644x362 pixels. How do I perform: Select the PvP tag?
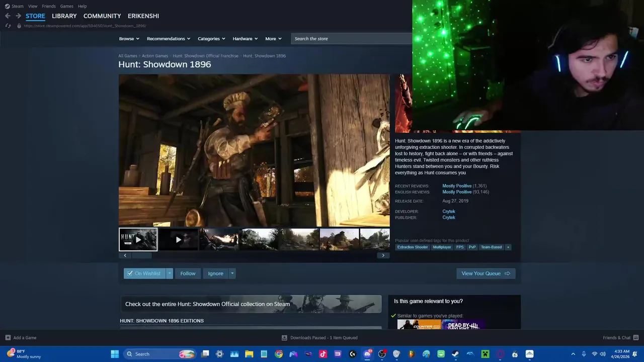472,247
